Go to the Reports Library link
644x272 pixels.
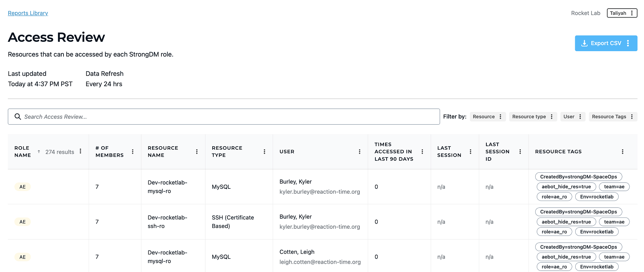click(x=28, y=13)
